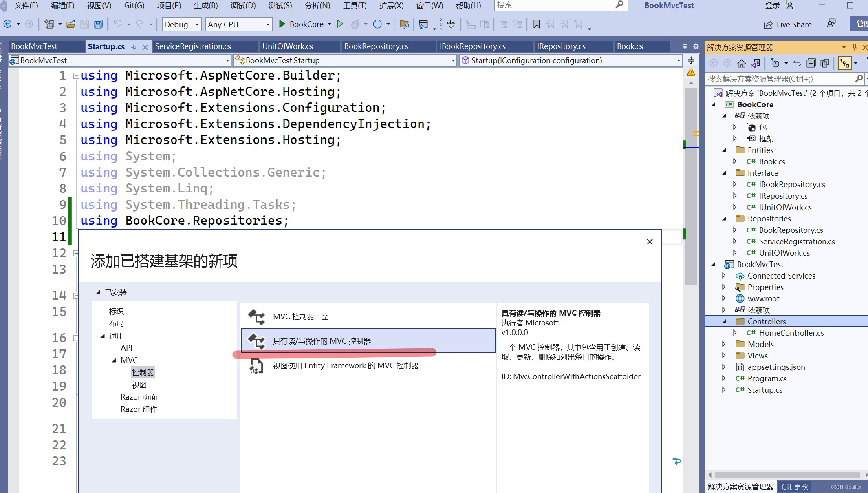868x493 pixels.
Task: Click the Open File folder icon
Action: [x=71, y=24]
